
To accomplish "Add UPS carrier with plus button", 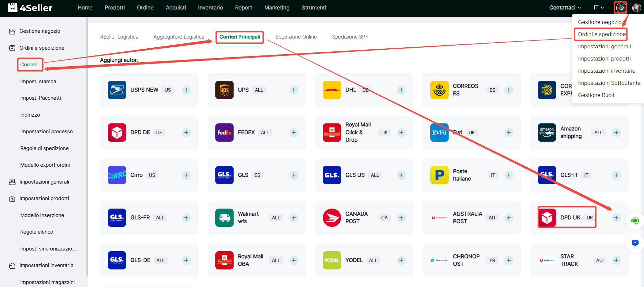I will (x=294, y=90).
